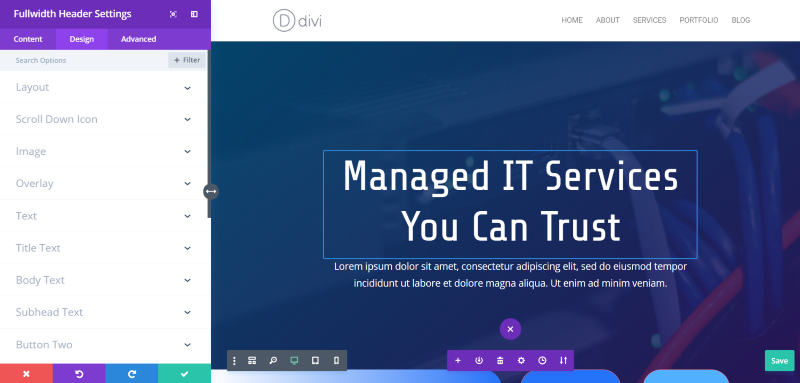Click the expand modal fullscreen icon
The height and width of the screenshot is (383, 800).
click(173, 14)
